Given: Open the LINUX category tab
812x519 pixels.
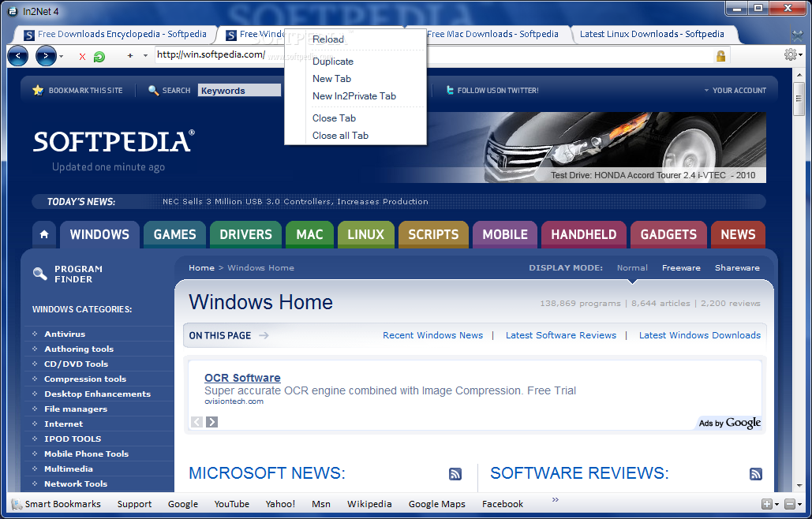Looking at the screenshot, I should tap(365, 234).
